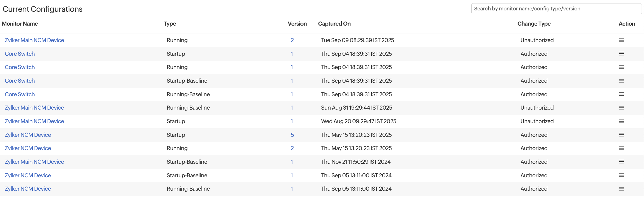
Task: Open Zylker Main NCM Device captured Sep 09
Action: tap(34, 40)
